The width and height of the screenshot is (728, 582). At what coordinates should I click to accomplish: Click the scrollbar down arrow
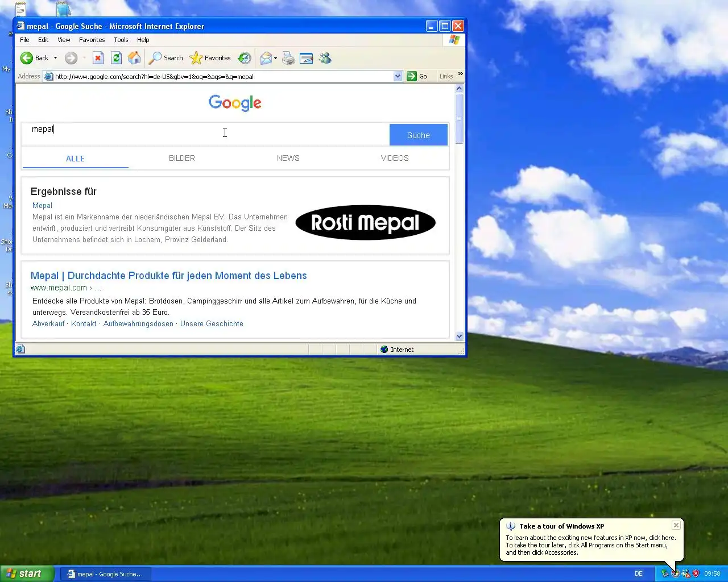(x=460, y=336)
